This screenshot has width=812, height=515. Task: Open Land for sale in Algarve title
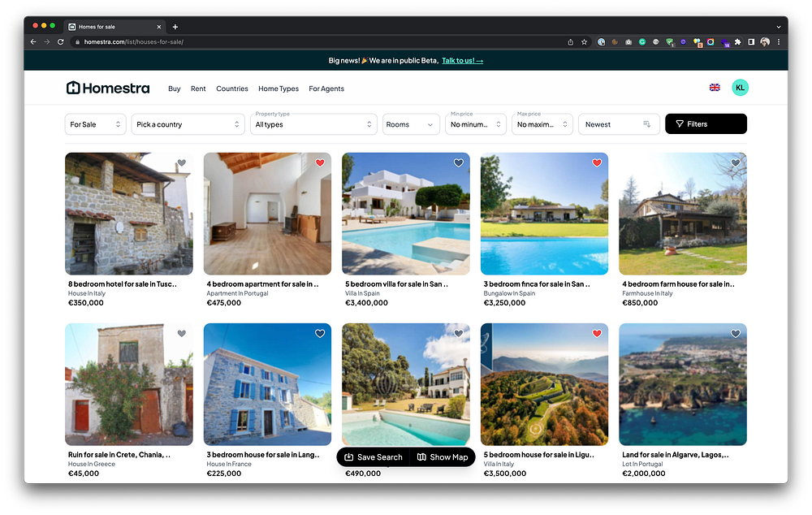click(676, 454)
